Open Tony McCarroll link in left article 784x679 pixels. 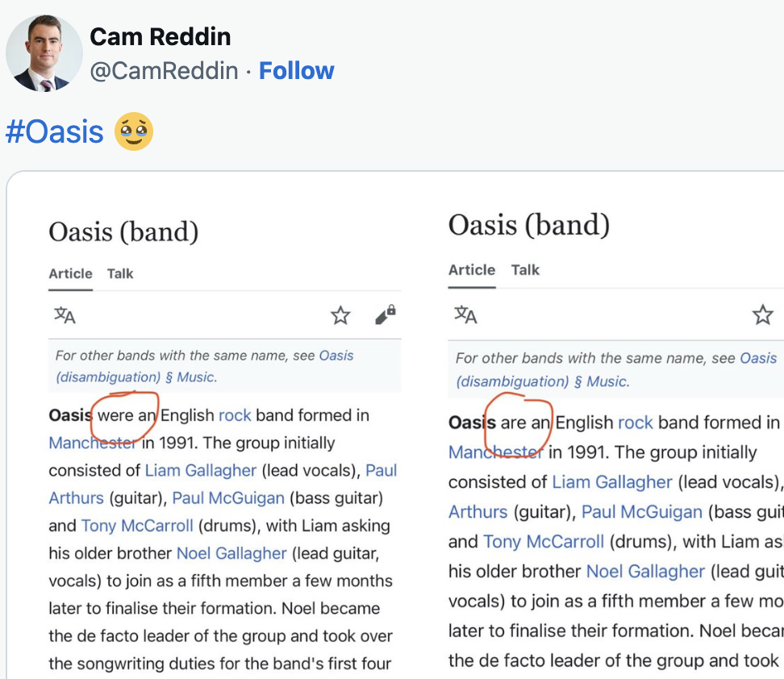coord(137,526)
